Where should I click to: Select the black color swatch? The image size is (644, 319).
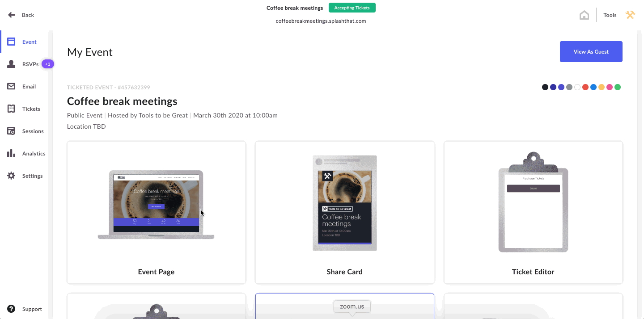545,87
